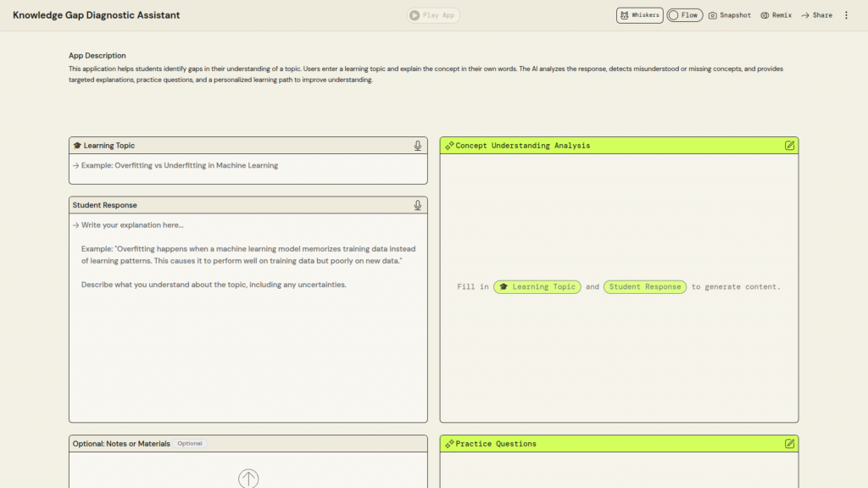Click the Knowledge Gap Diagnostic Assistant title
The width and height of the screenshot is (868, 488).
coord(97,15)
